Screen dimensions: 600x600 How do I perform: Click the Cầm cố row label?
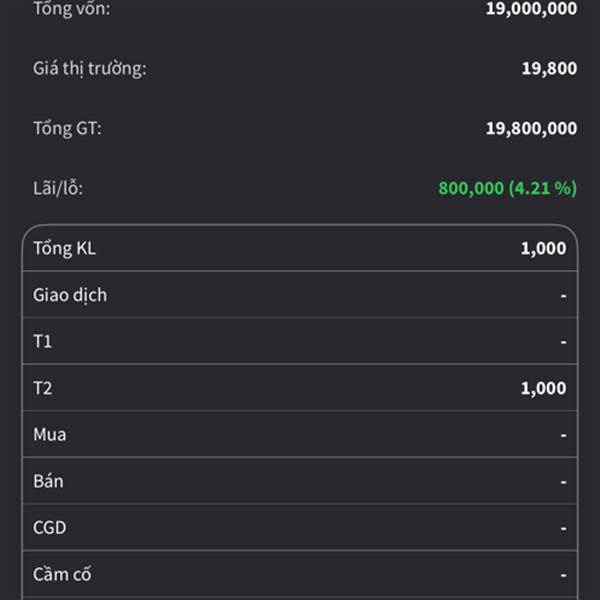click(60, 574)
